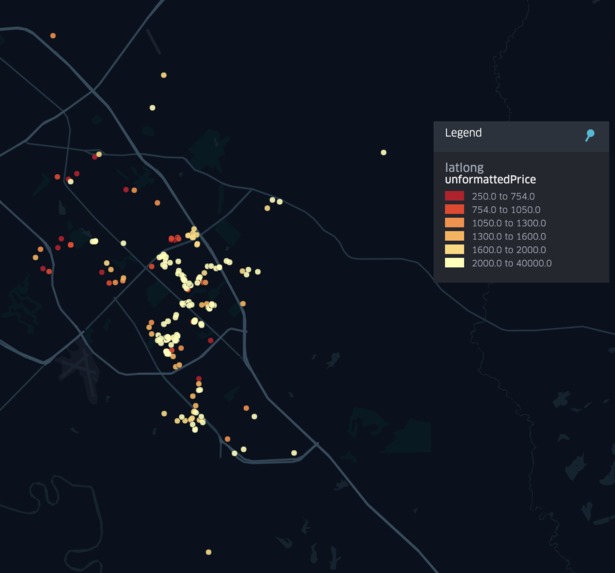Select the 1600.0 to 2000.0 pale yellow swatch
This screenshot has height=573, width=615.
tap(454, 249)
